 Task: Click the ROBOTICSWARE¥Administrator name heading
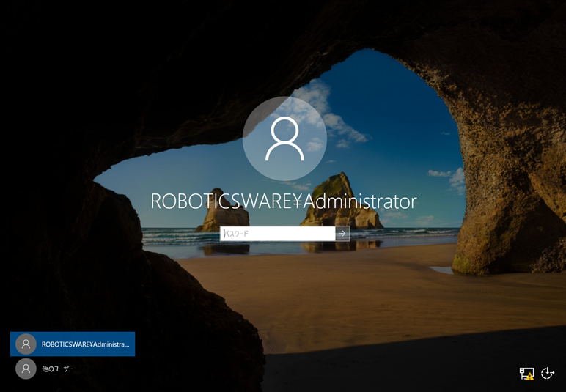coord(284,201)
